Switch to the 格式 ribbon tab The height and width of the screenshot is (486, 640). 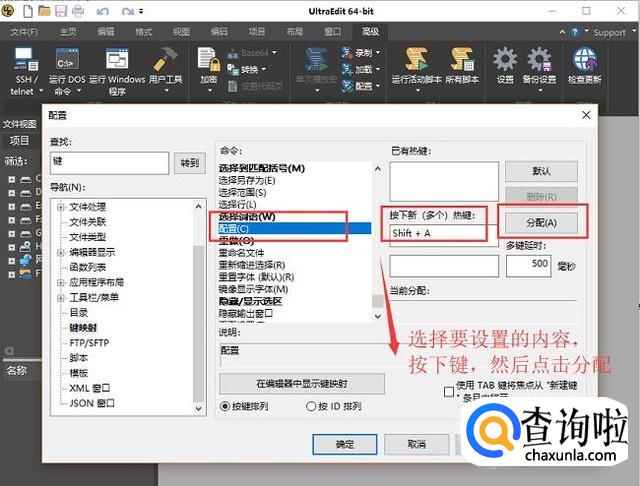coord(143,32)
